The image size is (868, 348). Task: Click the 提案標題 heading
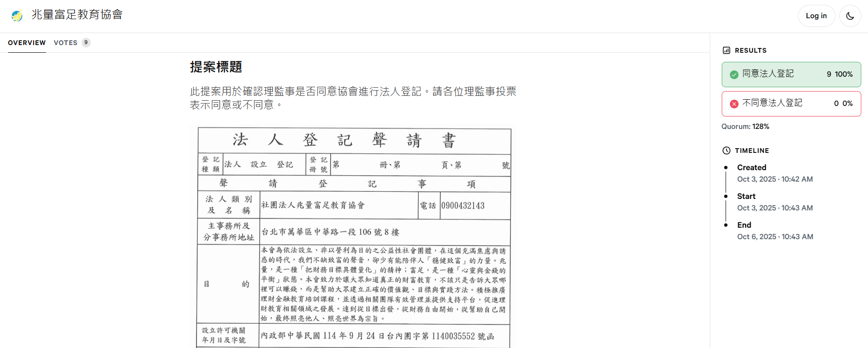pos(216,67)
